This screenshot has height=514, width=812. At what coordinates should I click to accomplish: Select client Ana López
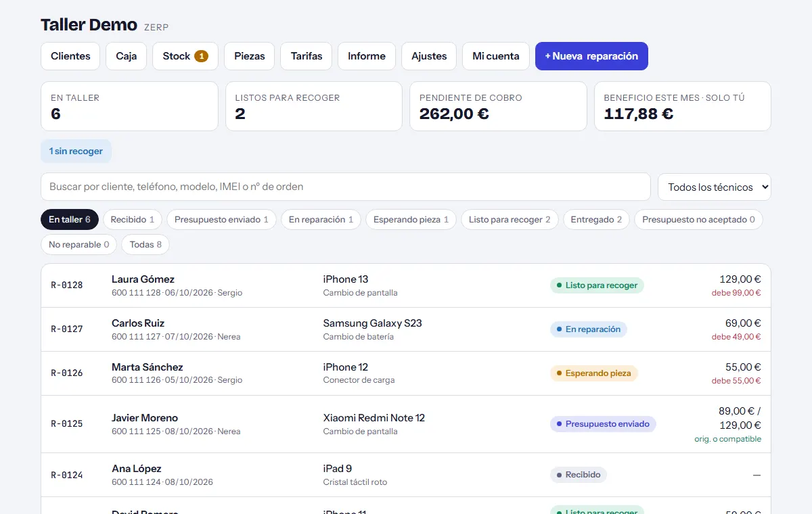pyautogui.click(x=137, y=469)
